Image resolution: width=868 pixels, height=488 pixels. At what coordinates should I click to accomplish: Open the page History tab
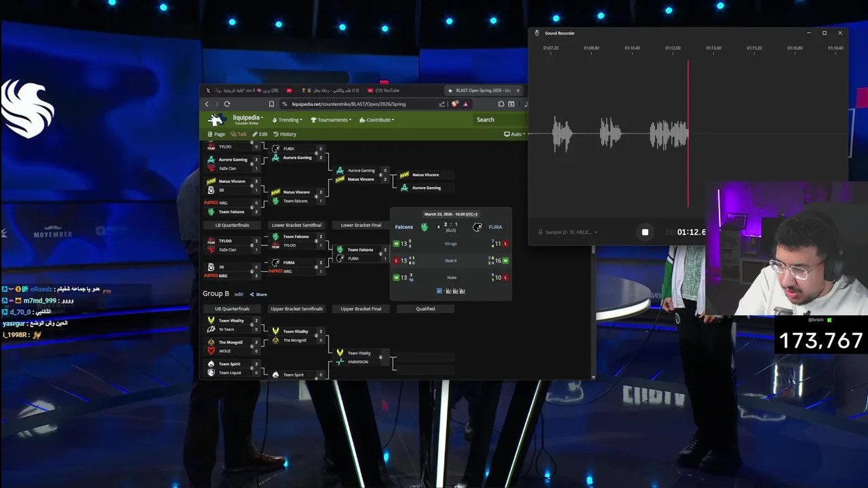point(285,134)
